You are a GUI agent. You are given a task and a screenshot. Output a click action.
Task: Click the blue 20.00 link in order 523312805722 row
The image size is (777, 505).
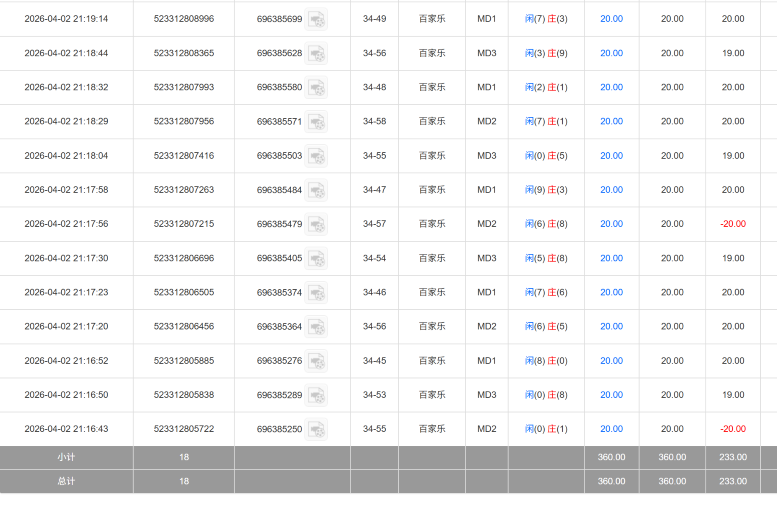click(x=611, y=429)
